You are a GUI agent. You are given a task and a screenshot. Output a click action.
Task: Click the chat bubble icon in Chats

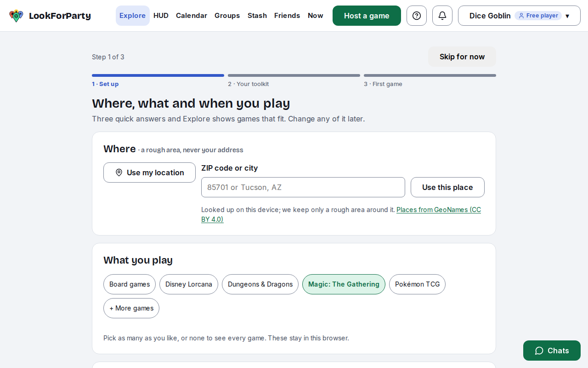coord(539,351)
